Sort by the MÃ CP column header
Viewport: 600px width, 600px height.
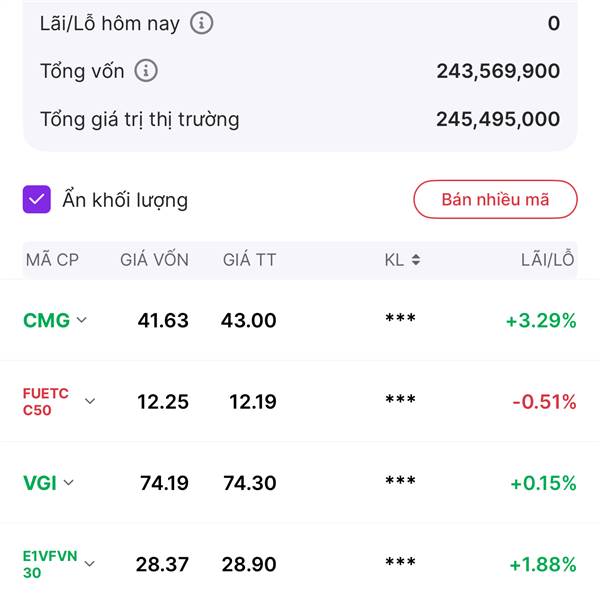click(x=52, y=260)
